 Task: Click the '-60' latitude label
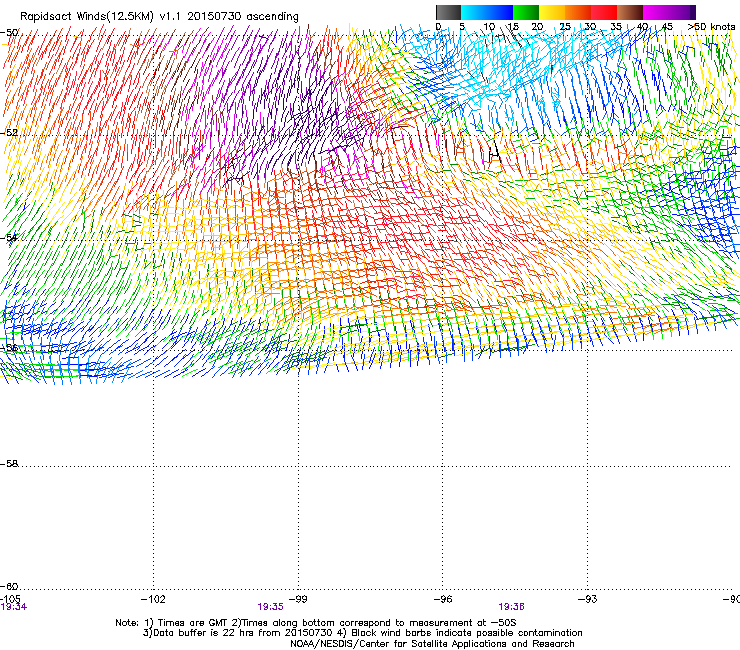(9, 586)
